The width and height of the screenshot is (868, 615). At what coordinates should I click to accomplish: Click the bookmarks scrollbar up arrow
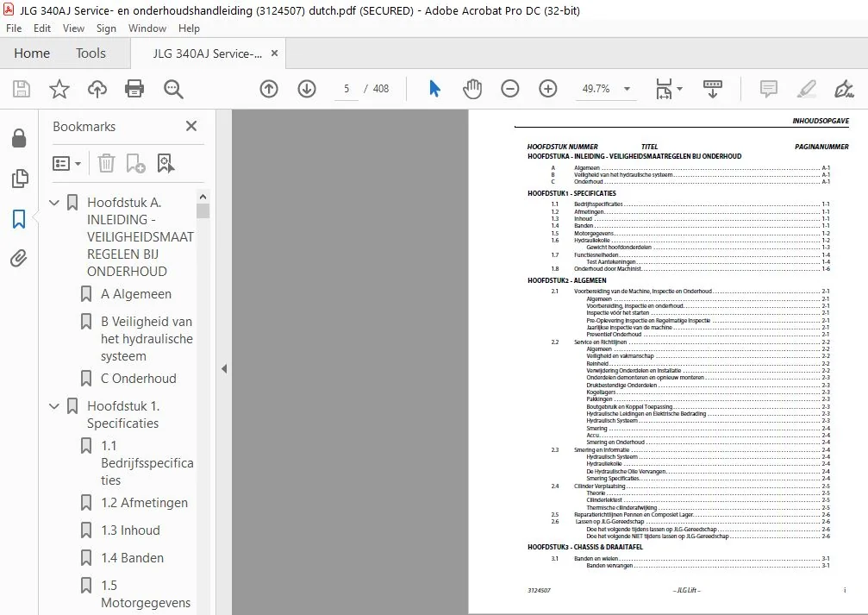point(203,197)
